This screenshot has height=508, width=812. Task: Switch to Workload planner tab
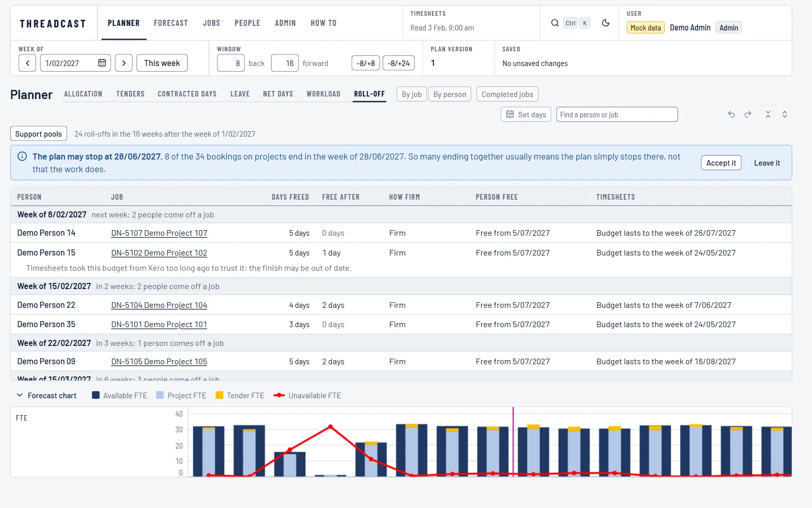coord(323,94)
